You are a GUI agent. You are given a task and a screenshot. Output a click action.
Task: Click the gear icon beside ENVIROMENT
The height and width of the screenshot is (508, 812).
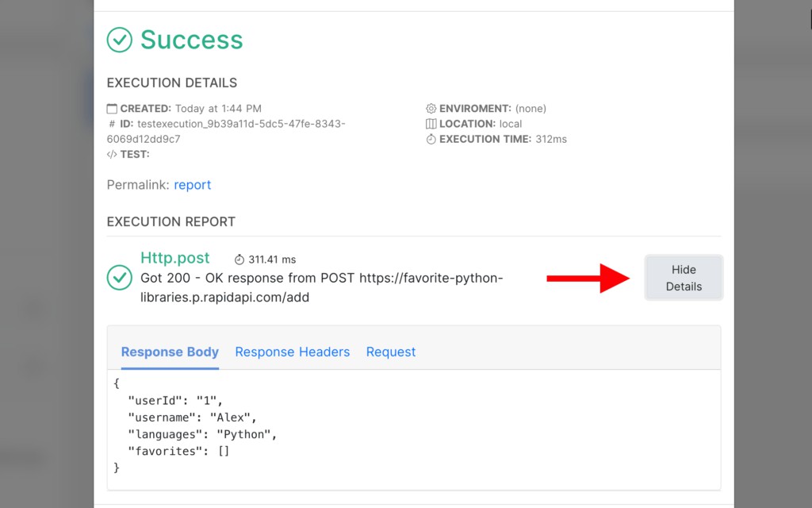431,109
